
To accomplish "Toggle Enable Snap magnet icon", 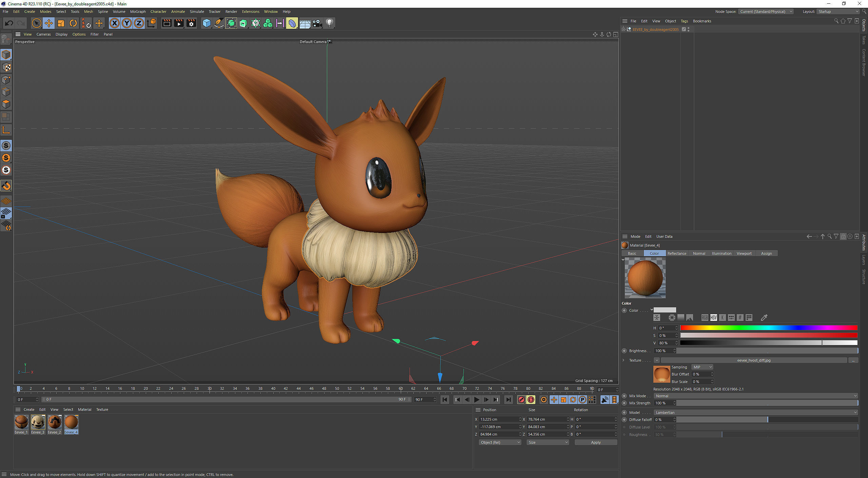I will tap(6, 186).
